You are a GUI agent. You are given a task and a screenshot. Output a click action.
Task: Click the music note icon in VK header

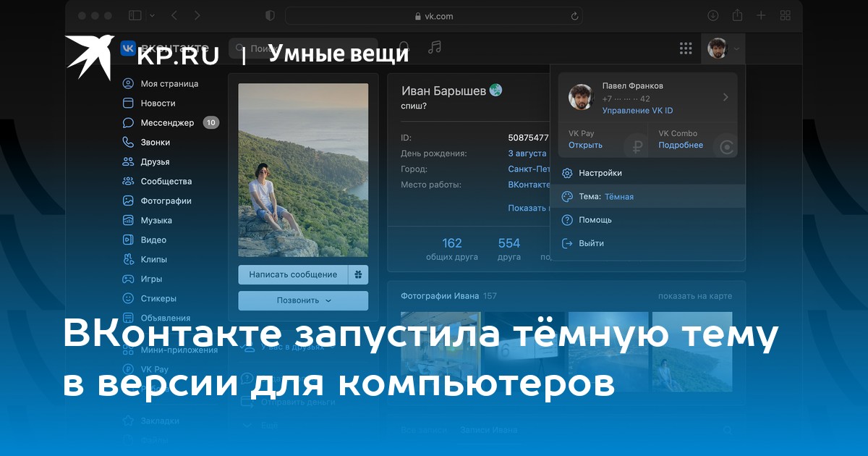click(434, 48)
